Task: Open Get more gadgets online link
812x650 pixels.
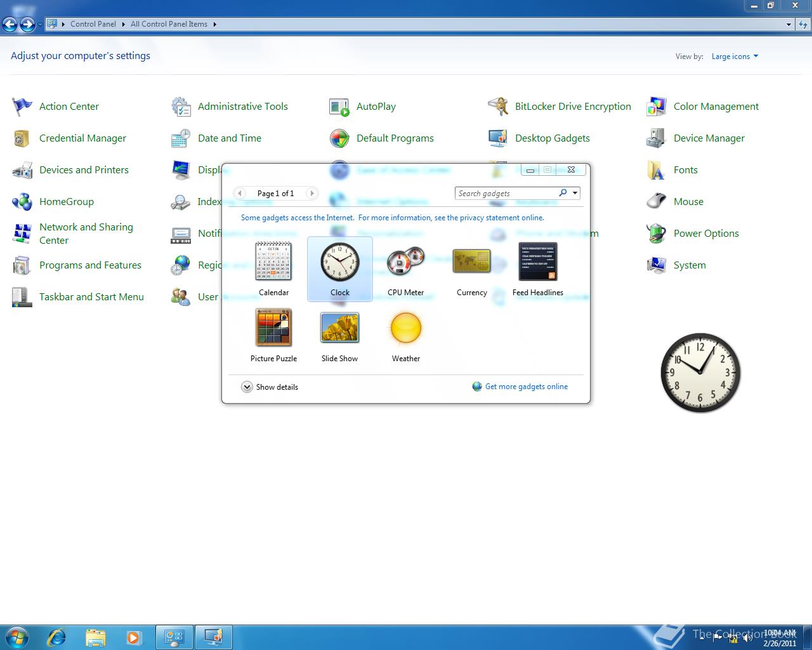Action: click(x=520, y=387)
